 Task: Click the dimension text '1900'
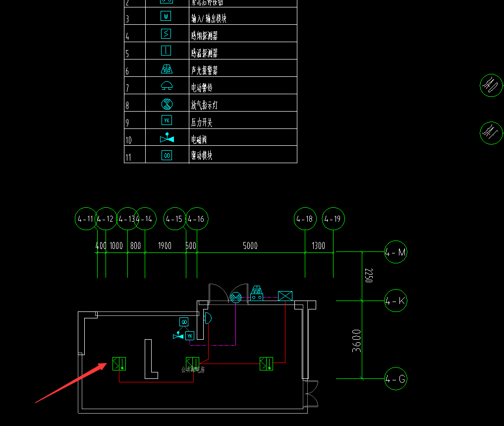165,246
